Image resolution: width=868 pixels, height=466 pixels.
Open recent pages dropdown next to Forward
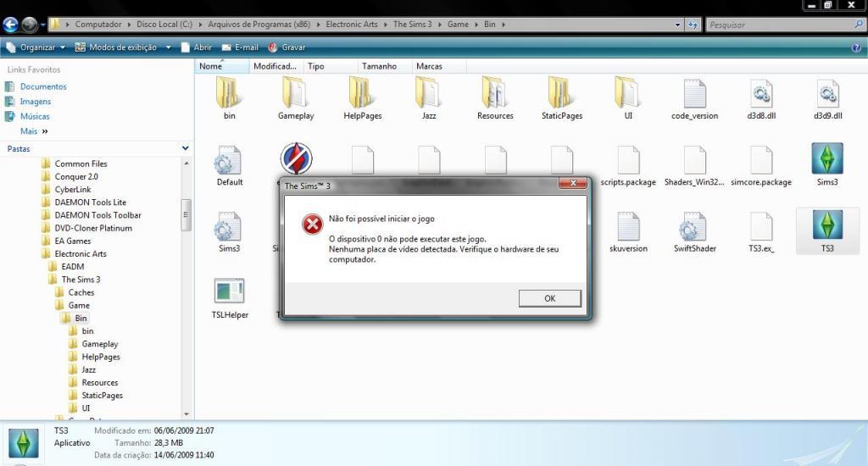[42, 25]
